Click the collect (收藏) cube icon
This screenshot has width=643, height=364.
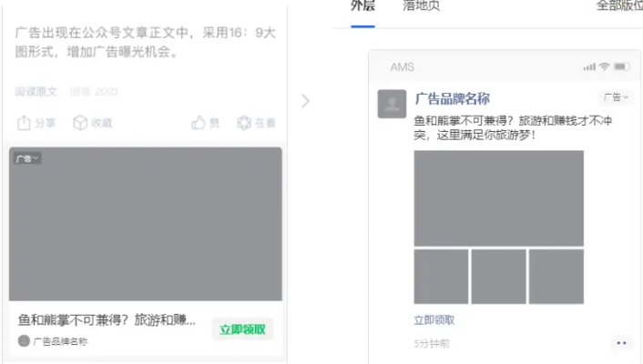point(80,123)
